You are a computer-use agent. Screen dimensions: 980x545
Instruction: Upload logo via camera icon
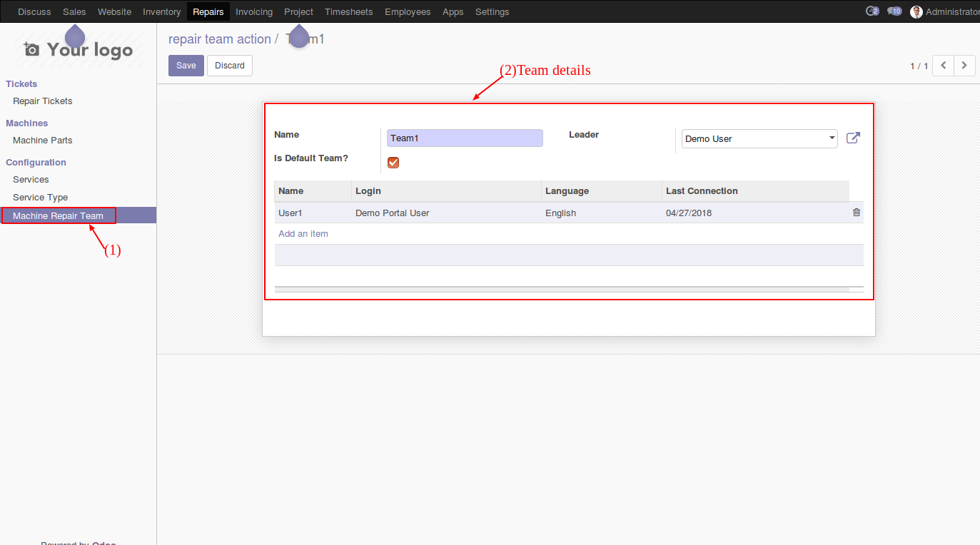pyautogui.click(x=31, y=49)
